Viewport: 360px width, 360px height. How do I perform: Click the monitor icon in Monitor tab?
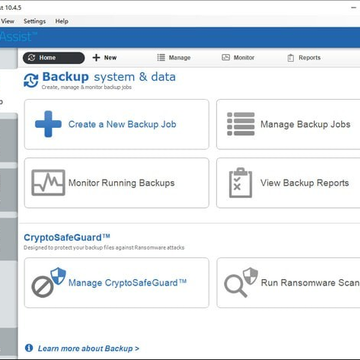point(226,58)
